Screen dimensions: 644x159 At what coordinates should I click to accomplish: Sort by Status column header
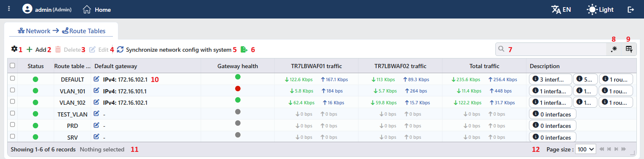[x=36, y=66]
